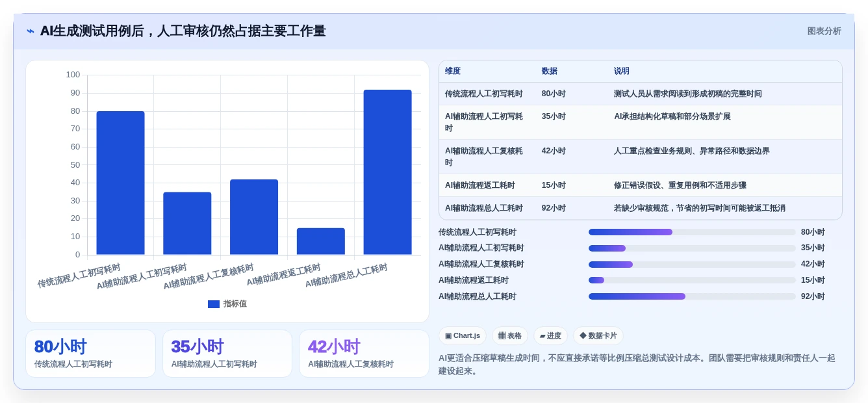Image resolution: width=868 pixels, height=403 pixels.
Task: Select the Chart.js tag chip
Action: pos(463,336)
